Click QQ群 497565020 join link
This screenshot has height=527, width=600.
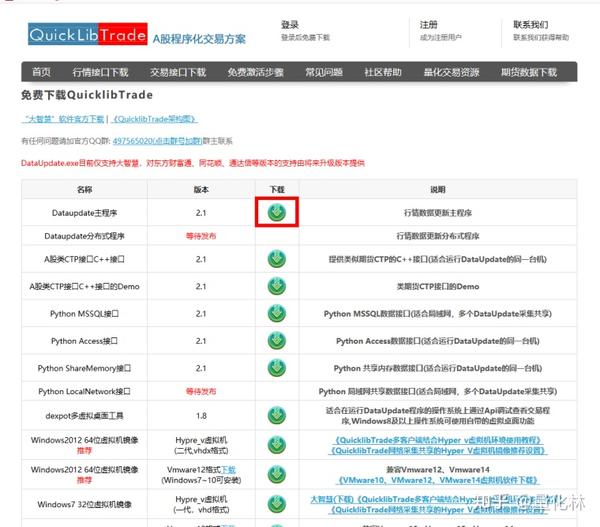point(157,141)
